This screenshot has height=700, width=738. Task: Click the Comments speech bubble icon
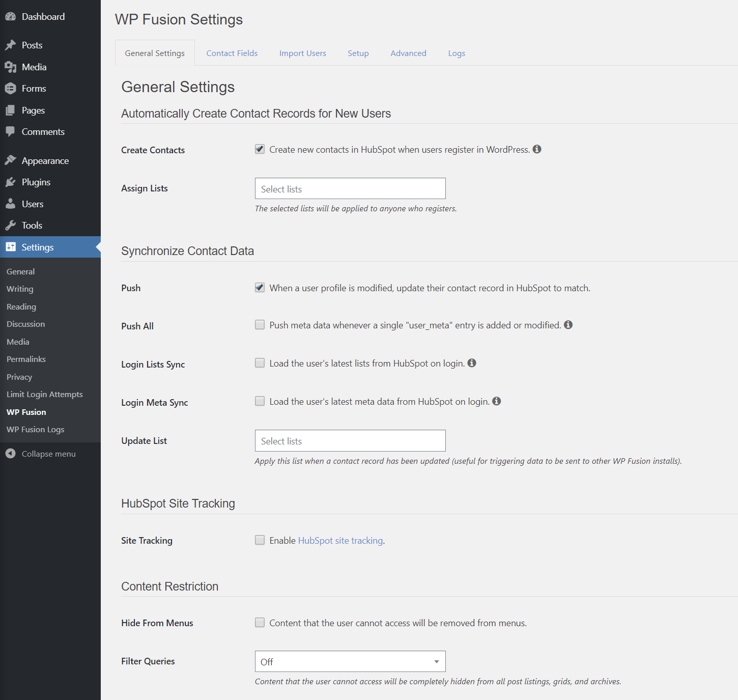click(x=11, y=131)
